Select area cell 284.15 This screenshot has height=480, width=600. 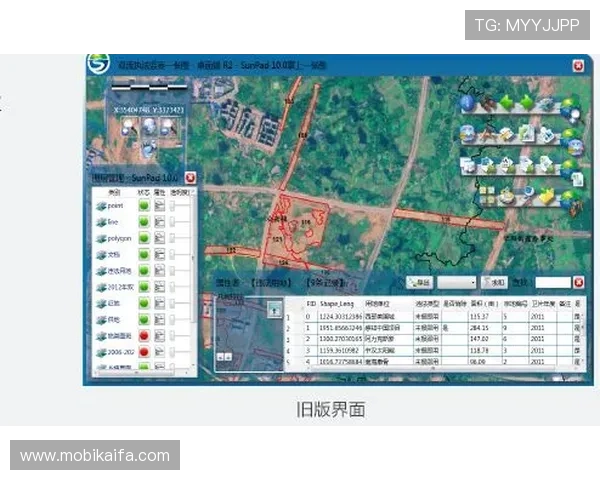(485, 328)
